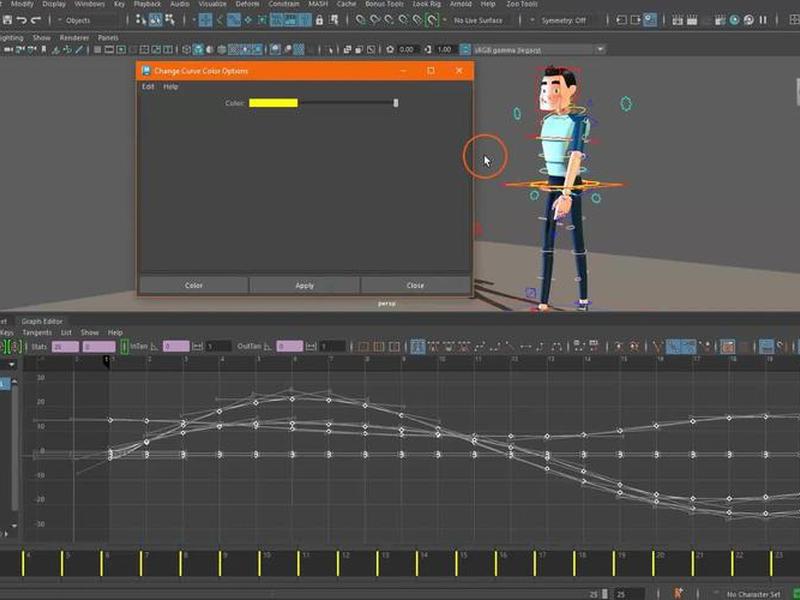Screen dimensions: 800x600
Task: Toggle the snap to grids icon
Action: tap(360, 20)
